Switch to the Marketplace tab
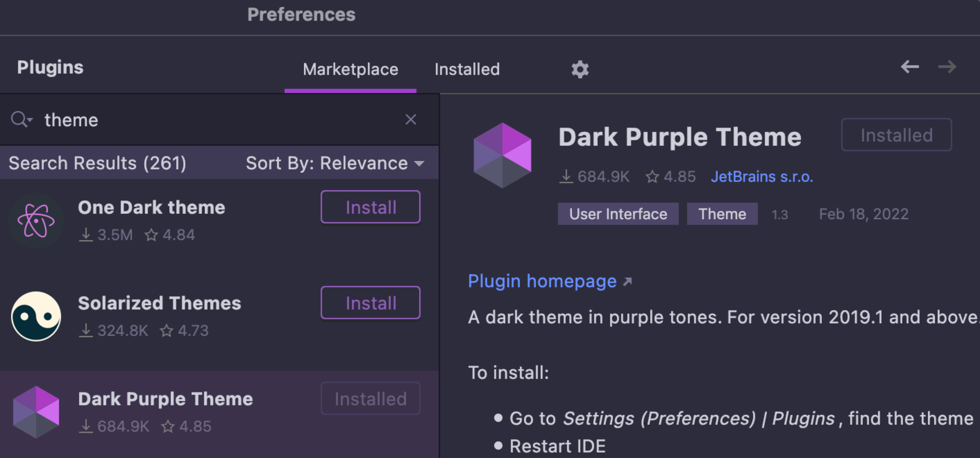This screenshot has width=980, height=458. [x=350, y=69]
